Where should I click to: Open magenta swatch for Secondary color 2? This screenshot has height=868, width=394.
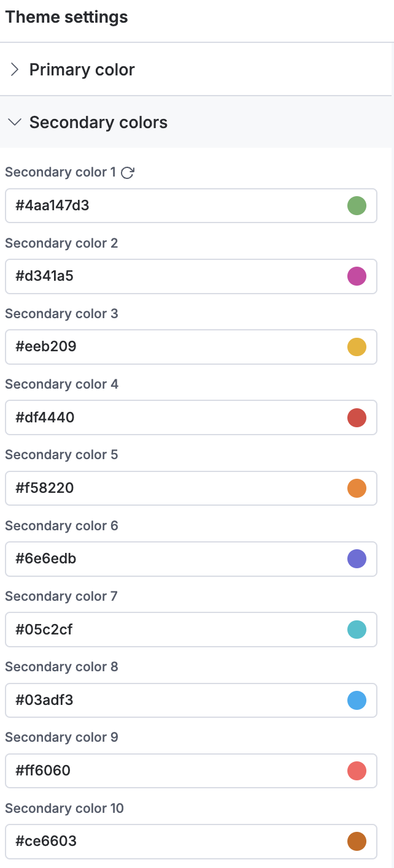click(357, 276)
